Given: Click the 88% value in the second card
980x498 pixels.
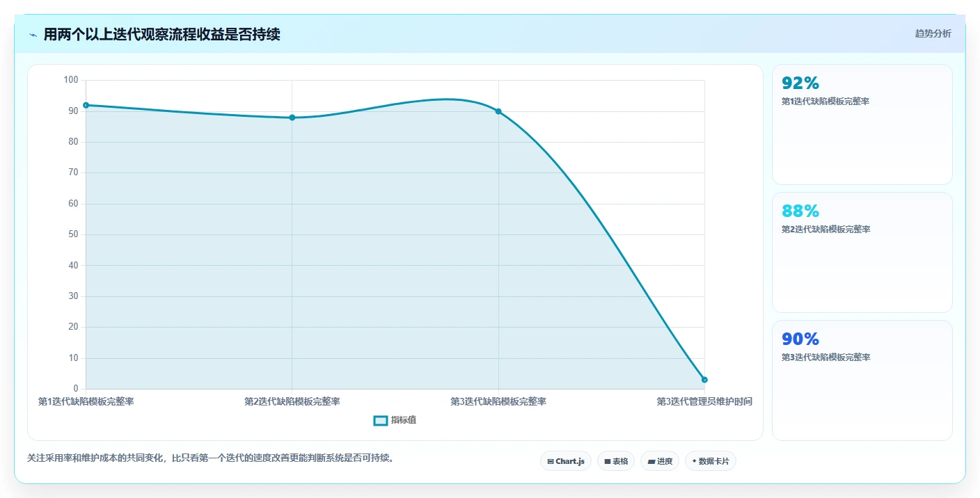Looking at the screenshot, I should (800, 211).
